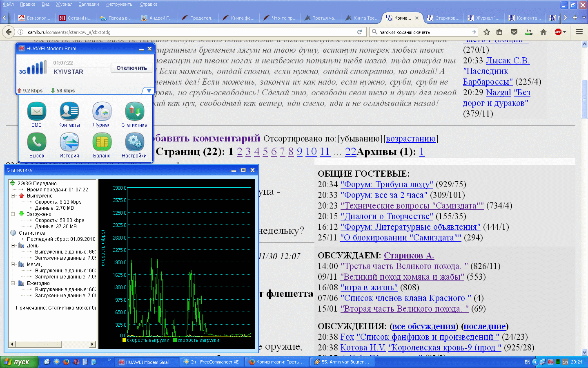Switch to the Погода в... tab
Screen dimensions: 588x368
coord(116,18)
